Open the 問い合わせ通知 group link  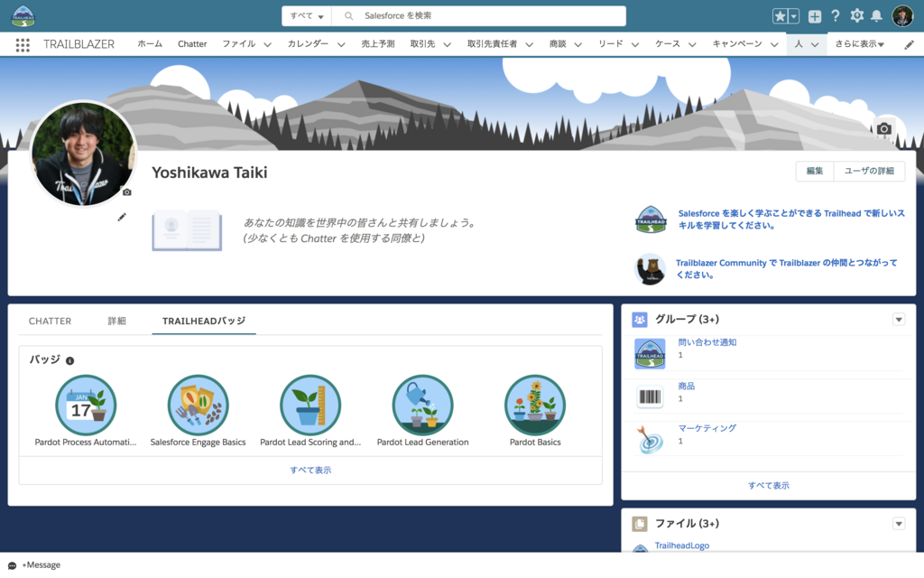point(707,342)
